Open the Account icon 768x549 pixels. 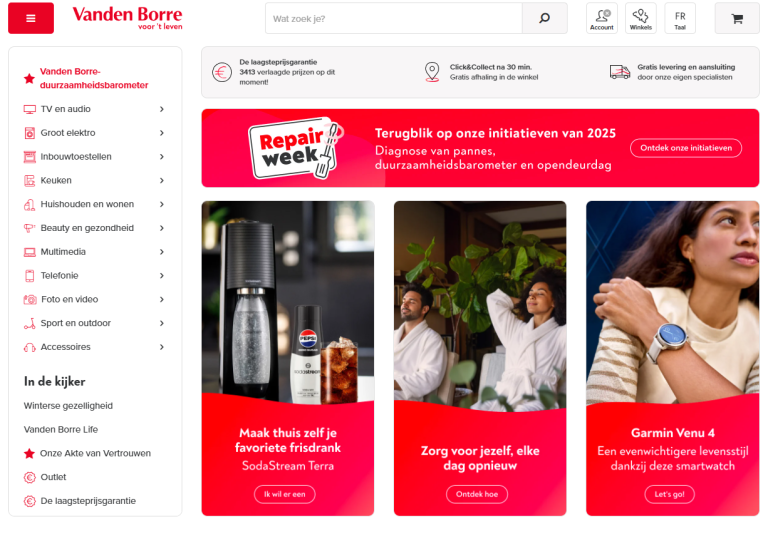pyautogui.click(x=601, y=18)
